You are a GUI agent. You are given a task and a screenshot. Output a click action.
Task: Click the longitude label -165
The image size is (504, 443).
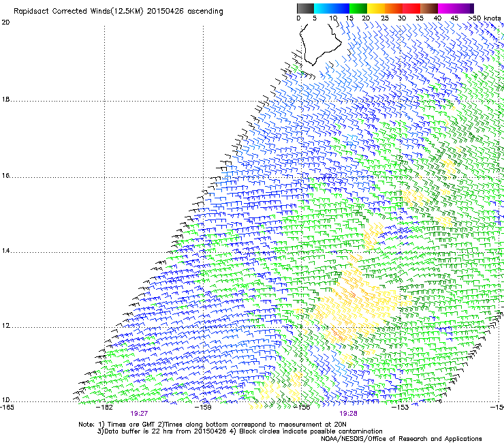(x=7, y=408)
